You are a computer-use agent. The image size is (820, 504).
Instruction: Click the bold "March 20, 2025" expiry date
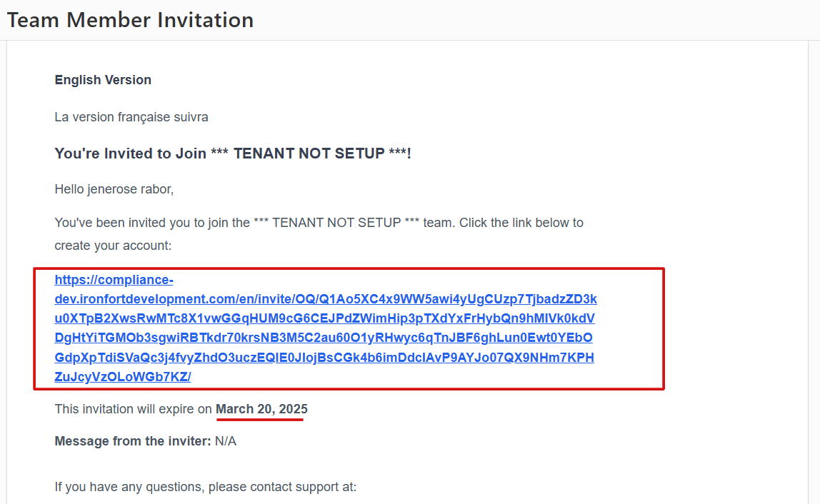[261, 409]
